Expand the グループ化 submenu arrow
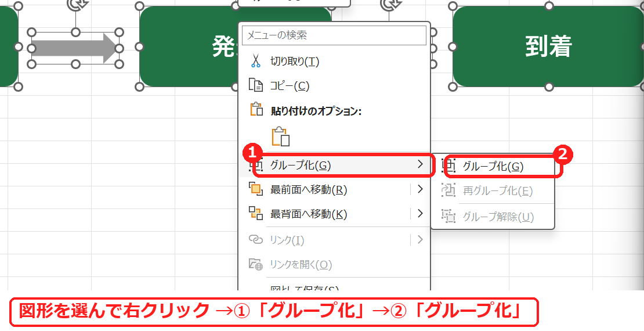This screenshot has width=644, height=331. (x=419, y=164)
